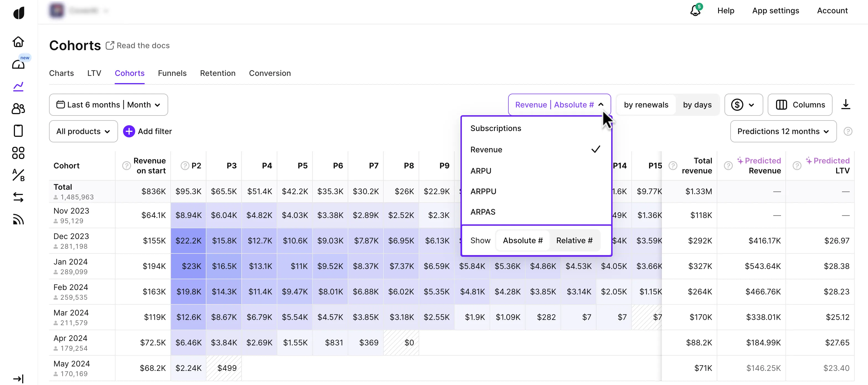Switch to the Retention tab
This screenshot has height=385, width=868.
218,73
